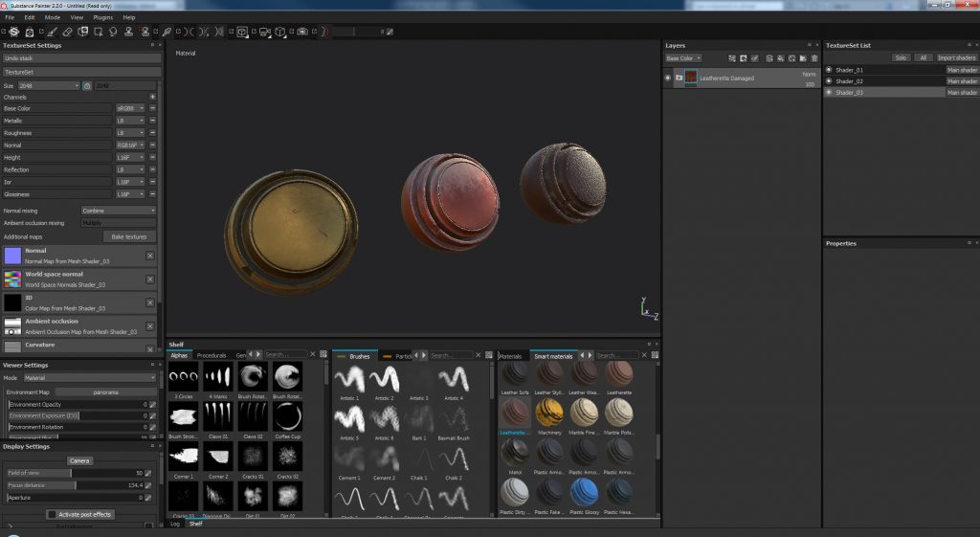
Task: Click the Smart materials search field
Action: (616, 355)
